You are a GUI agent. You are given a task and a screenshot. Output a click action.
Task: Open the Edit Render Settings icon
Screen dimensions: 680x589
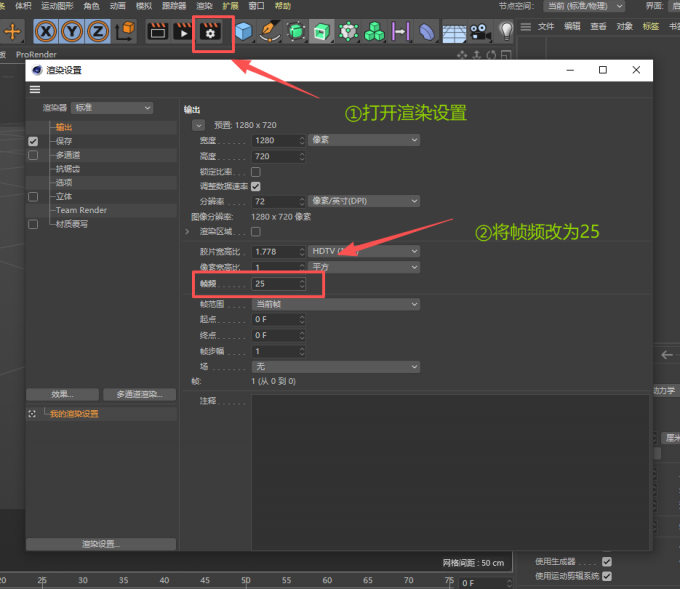coord(211,31)
